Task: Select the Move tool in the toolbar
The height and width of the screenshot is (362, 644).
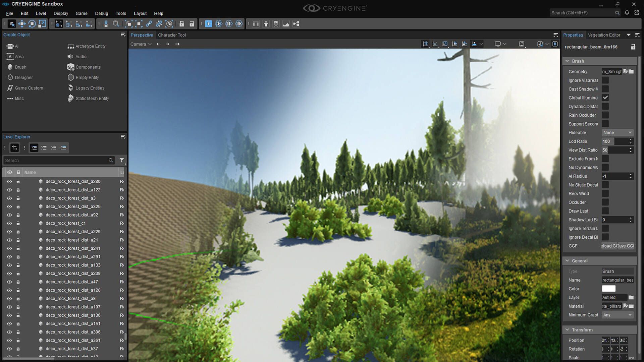Action: (x=22, y=23)
